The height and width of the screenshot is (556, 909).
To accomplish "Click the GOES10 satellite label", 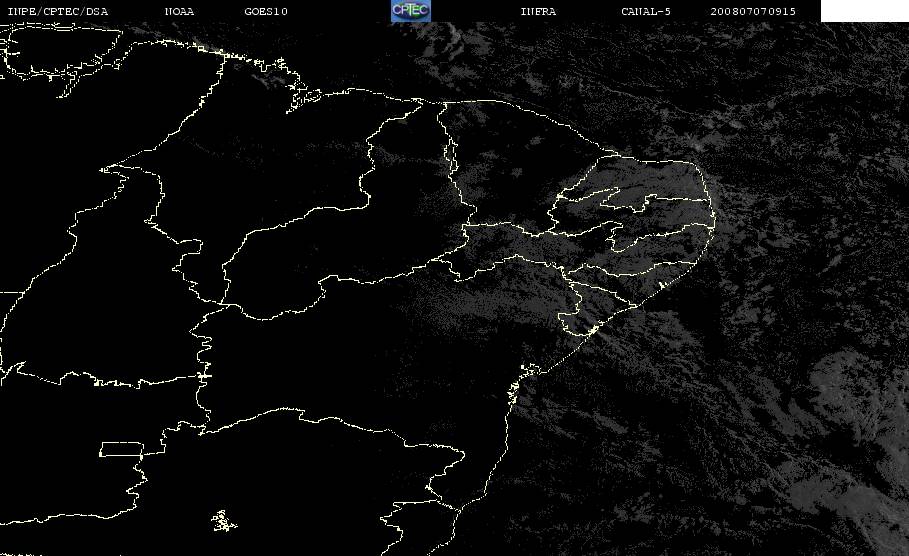I will pos(266,11).
